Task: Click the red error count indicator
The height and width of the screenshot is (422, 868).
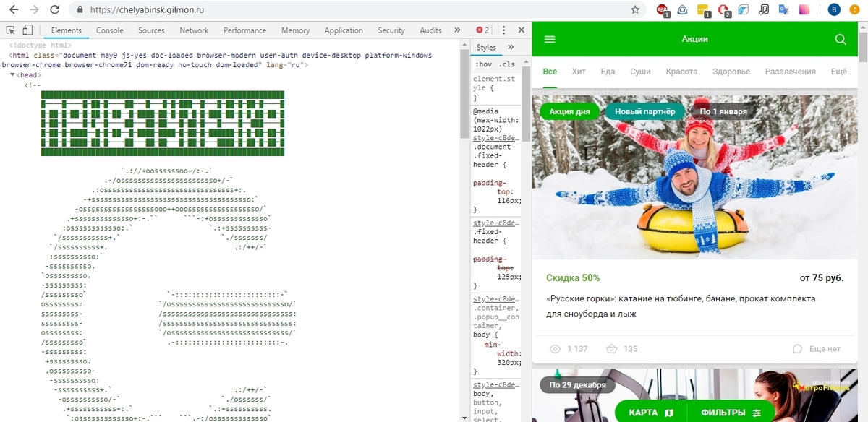Action: pyautogui.click(x=482, y=30)
